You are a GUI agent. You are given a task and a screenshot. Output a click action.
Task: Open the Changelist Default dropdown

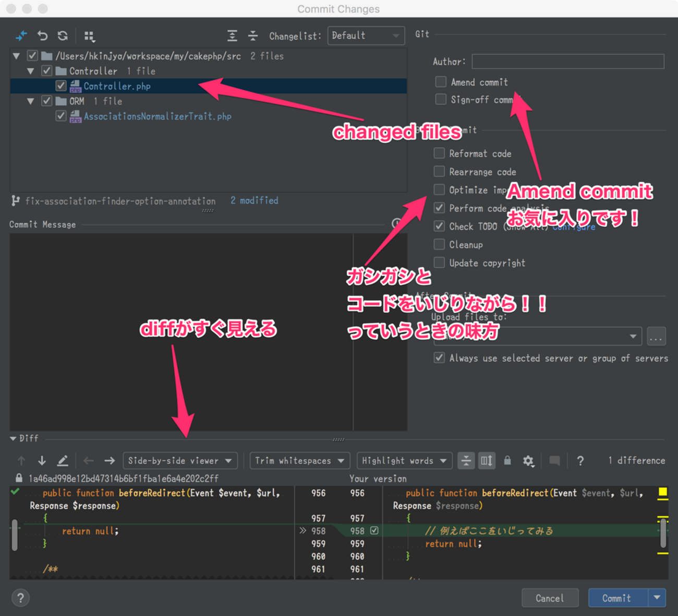coord(366,35)
